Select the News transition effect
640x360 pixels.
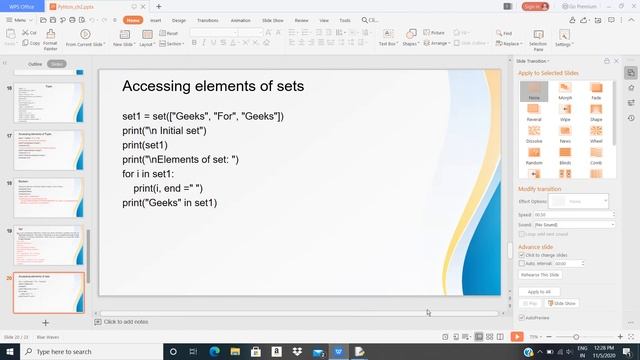[565, 134]
